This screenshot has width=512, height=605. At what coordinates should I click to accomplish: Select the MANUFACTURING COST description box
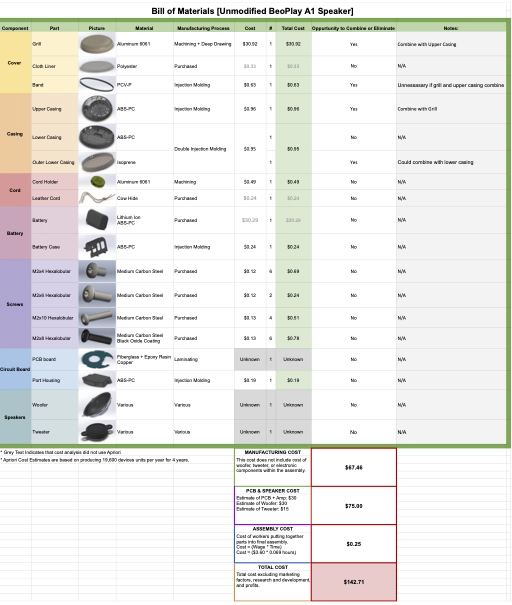coord(273,467)
